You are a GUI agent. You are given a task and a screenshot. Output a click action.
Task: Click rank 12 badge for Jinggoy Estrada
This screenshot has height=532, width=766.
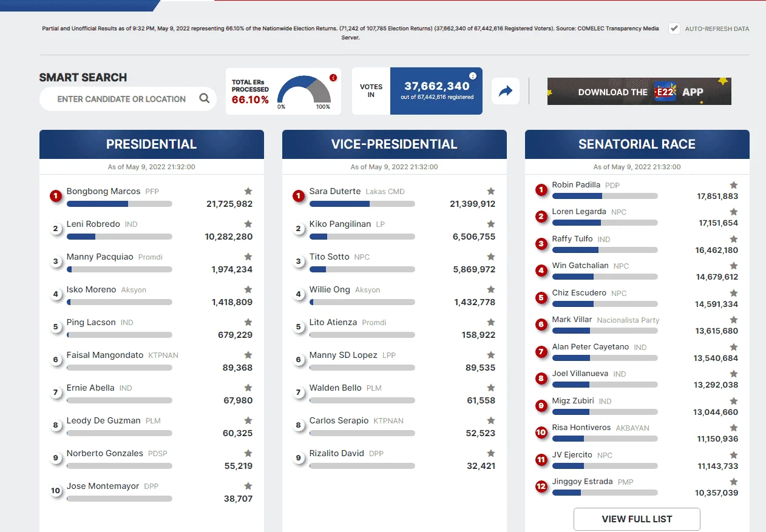541,487
